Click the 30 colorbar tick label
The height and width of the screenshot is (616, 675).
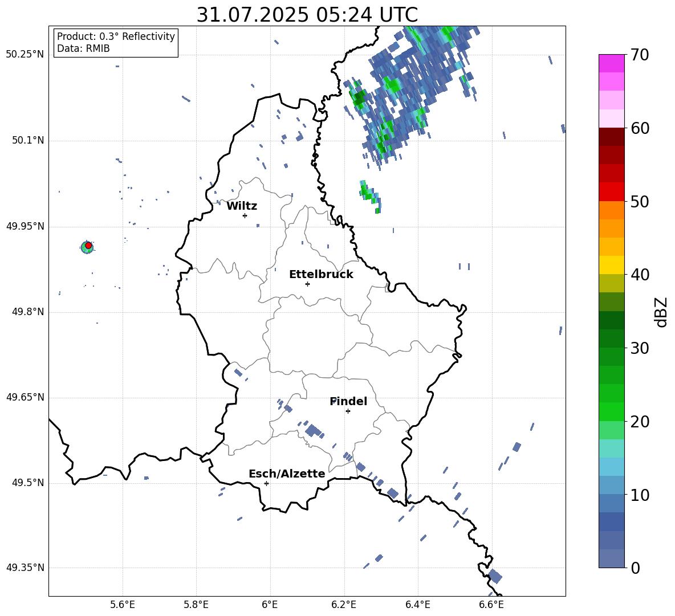tap(640, 348)
